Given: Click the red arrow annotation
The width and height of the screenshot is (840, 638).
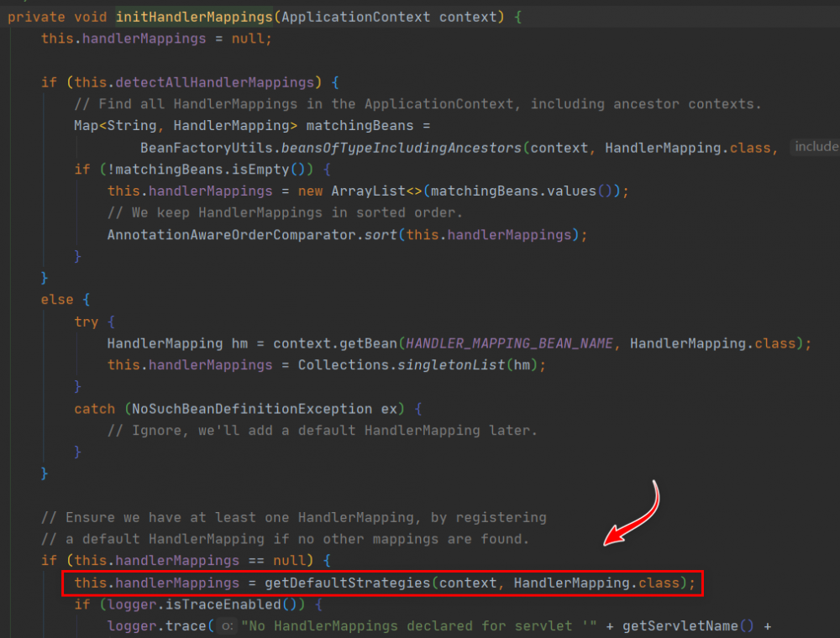Looking at the screenshot, I should (x=632, y=513).
